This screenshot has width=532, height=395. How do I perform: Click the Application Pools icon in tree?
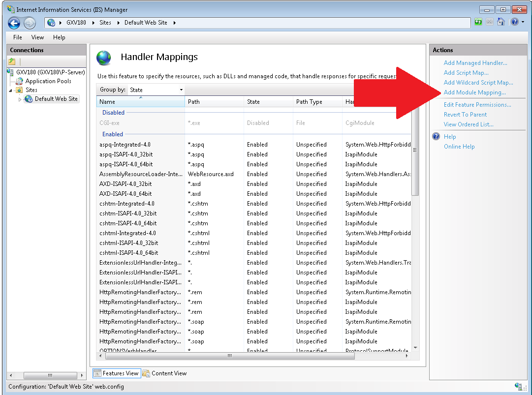coord(20,81)
